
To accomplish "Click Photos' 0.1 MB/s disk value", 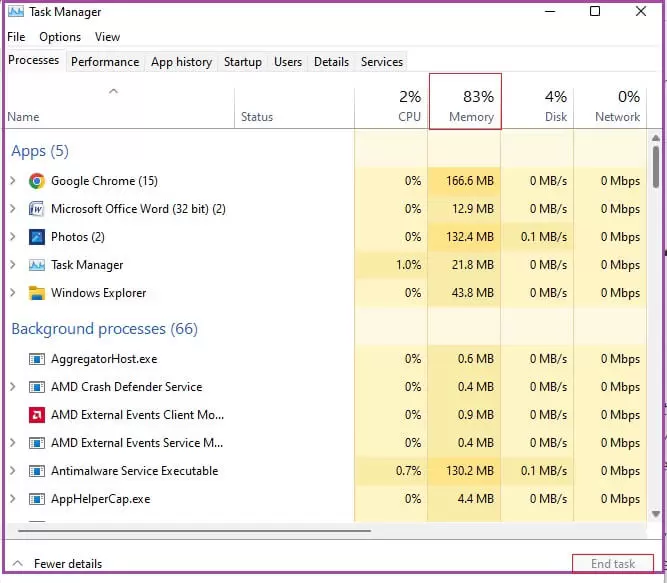I will click(544, 237).
